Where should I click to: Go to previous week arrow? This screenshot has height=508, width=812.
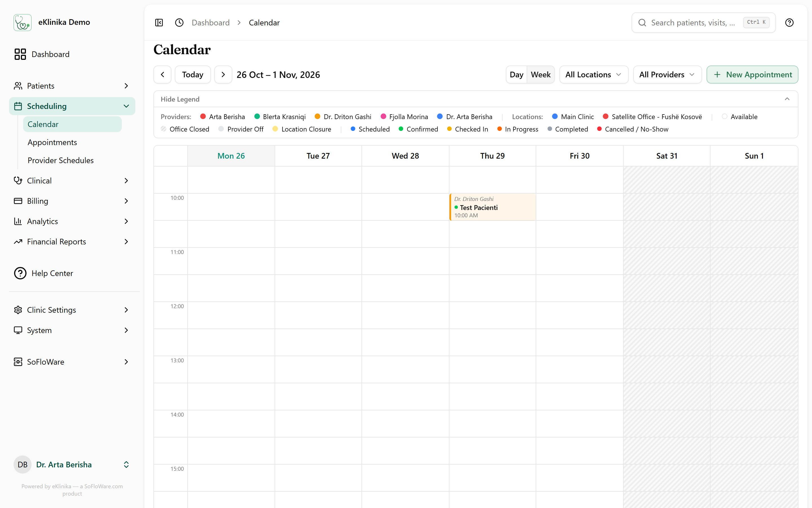(162, 75)
